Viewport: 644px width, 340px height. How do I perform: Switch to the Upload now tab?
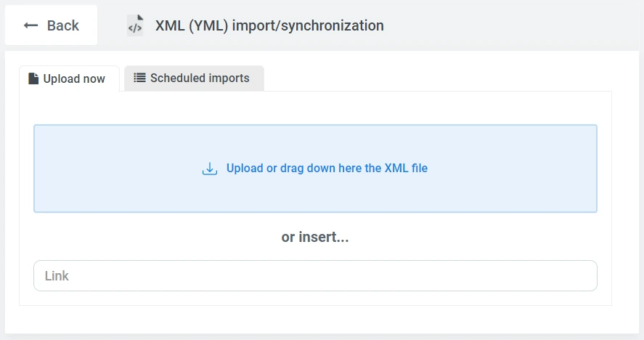click(69, 78)
